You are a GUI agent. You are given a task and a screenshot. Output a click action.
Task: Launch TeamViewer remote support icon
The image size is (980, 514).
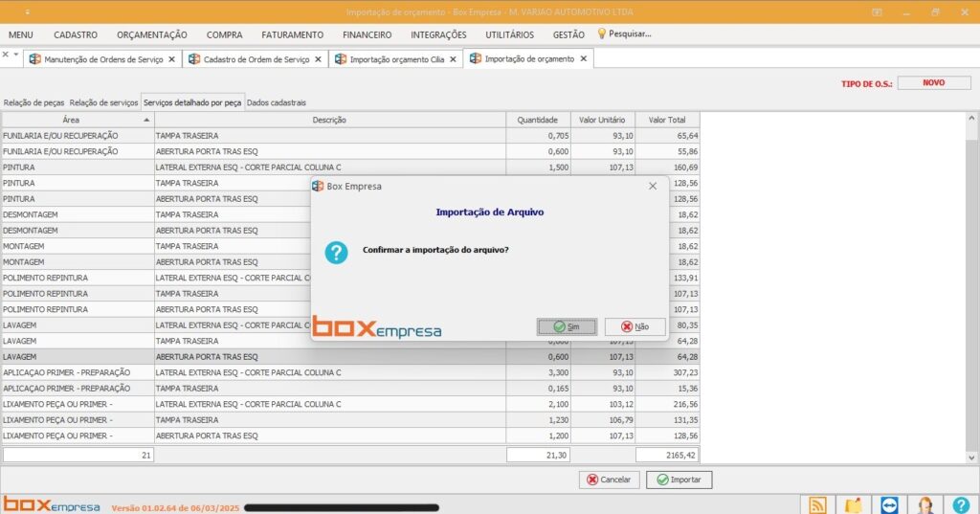[x=889, y=504]
